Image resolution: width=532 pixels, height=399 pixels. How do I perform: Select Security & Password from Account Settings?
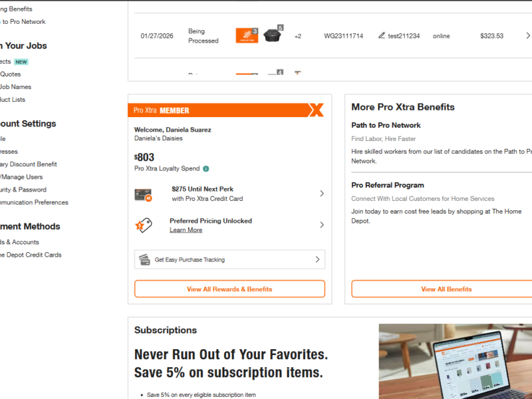[x=24, y=189]
